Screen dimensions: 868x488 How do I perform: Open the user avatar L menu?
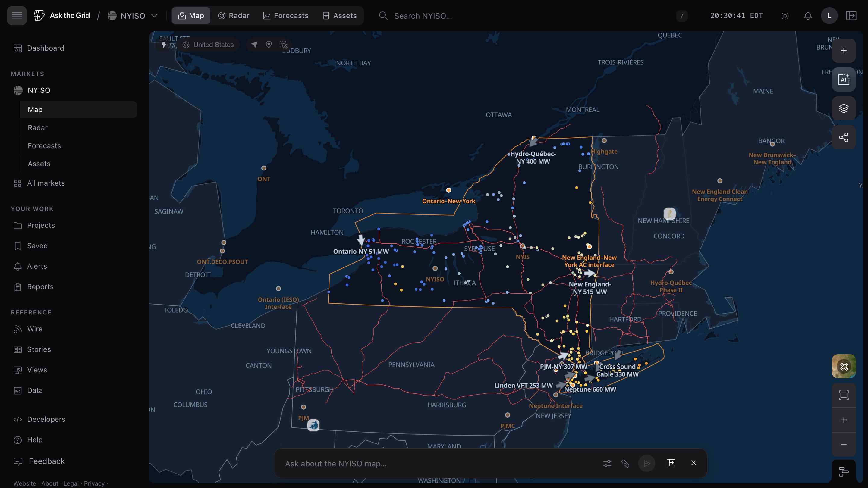pyautogui.click(x=829, y=16)
